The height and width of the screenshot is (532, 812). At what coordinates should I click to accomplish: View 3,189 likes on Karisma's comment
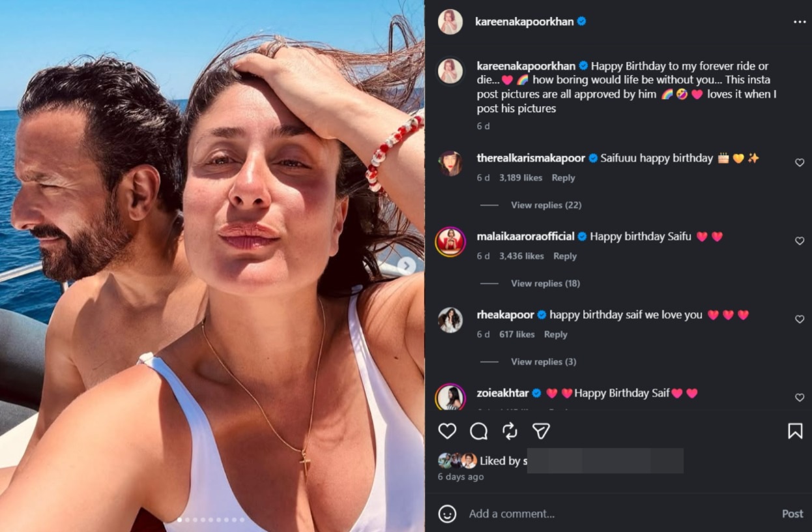click(521, 177)
